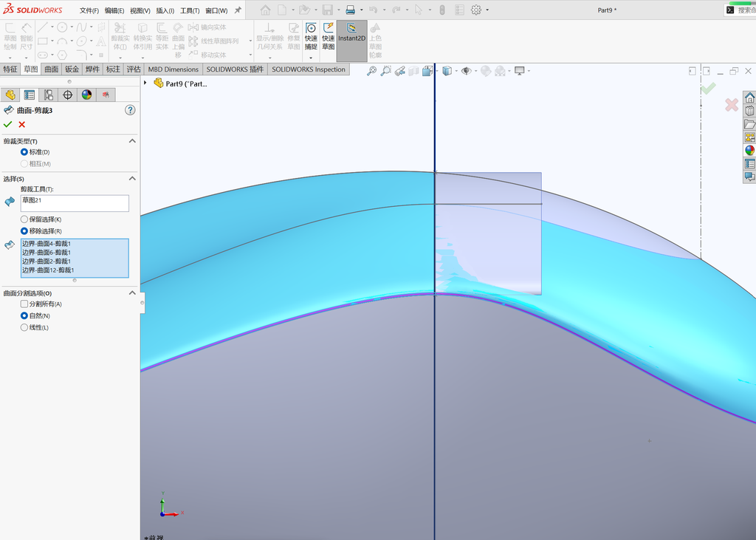Open DimXpertManager crosshair tab icon
756x540 pixels.
pyautogui.click(x=67, y=95)
